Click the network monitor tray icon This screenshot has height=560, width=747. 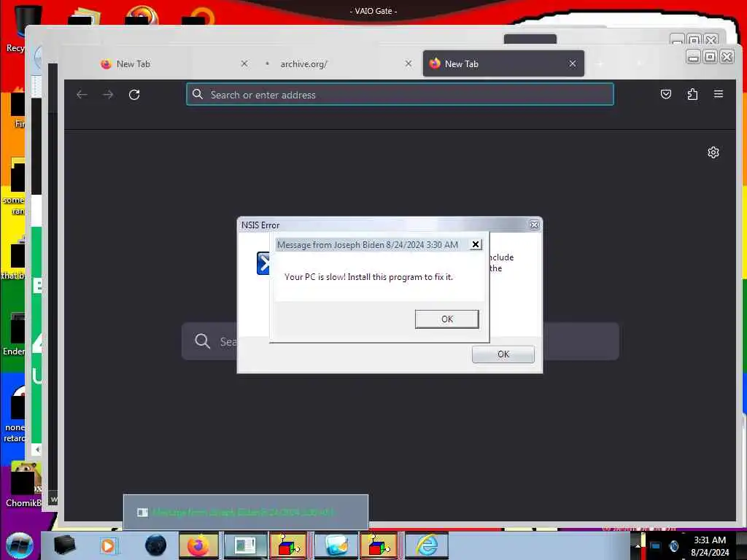(x=656, y=545)
